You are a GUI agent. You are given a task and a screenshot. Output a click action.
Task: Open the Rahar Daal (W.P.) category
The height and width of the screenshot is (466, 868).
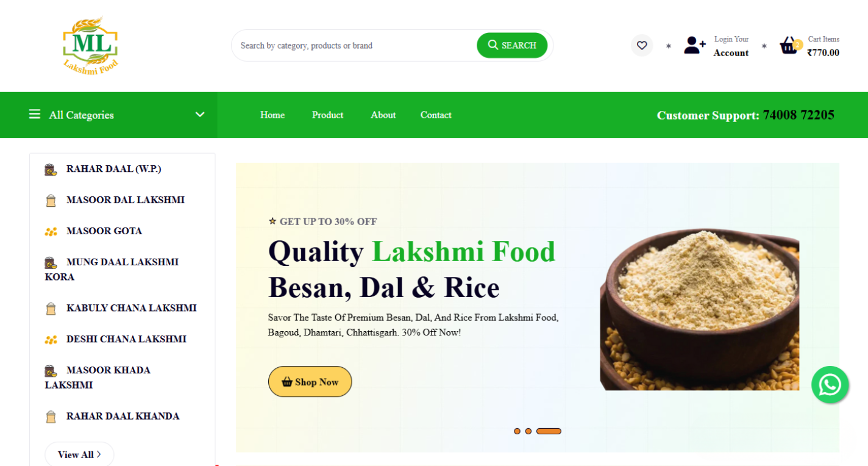pos(114,169)
